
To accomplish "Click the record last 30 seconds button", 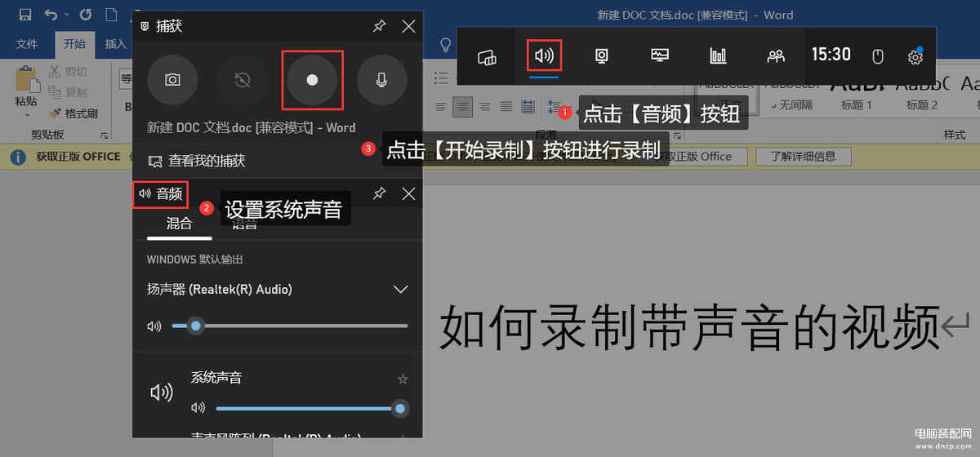I will click(242, 80).
